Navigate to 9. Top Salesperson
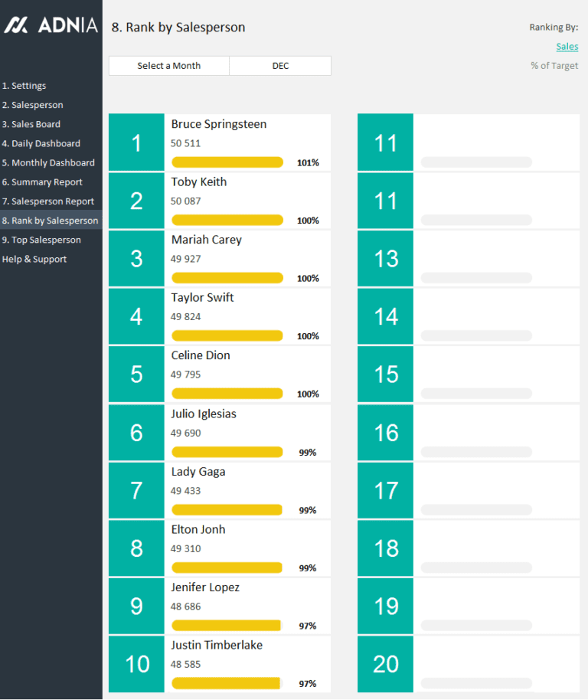 click(x=41, y=239)
